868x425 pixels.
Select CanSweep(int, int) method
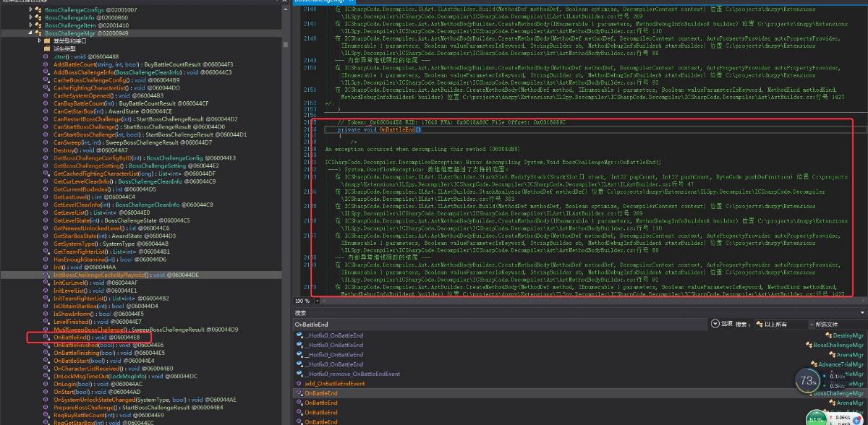click(132, 142)
